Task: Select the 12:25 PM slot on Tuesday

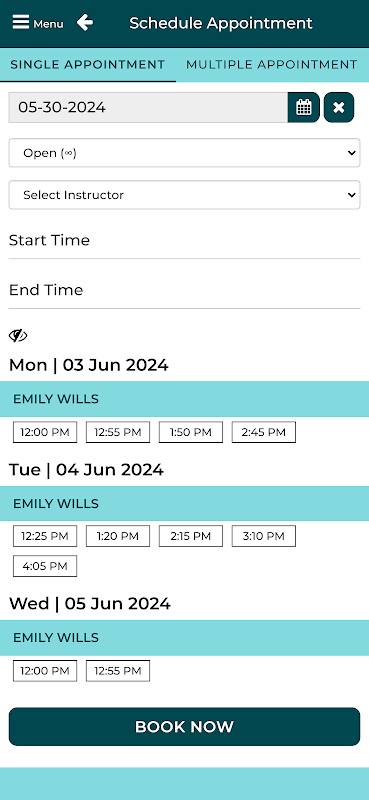Action: (x=45, y=536)
